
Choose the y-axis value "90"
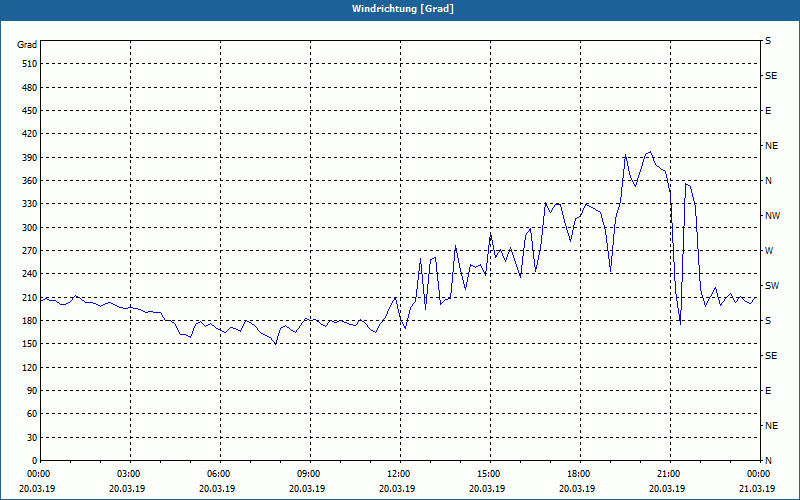pyautogui.click(x=32, y=391)
